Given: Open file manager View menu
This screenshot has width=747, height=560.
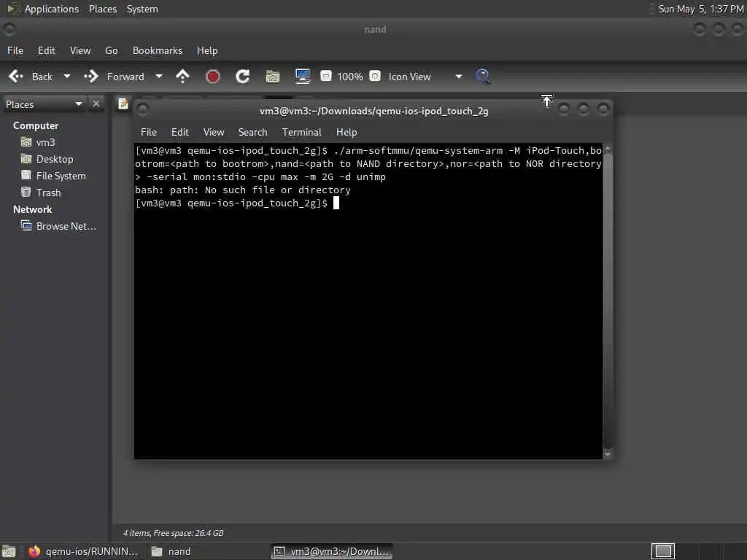Looking at the screenshot, I should (80, 50).
